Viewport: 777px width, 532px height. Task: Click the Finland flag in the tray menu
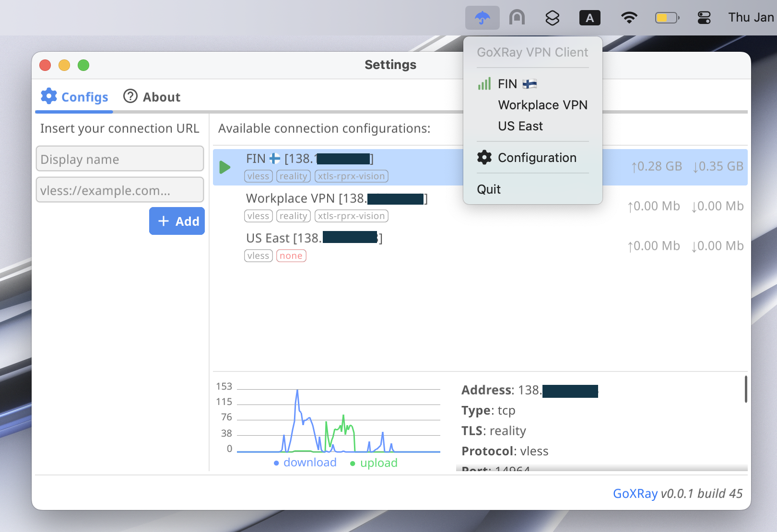[x=530, y=84]
